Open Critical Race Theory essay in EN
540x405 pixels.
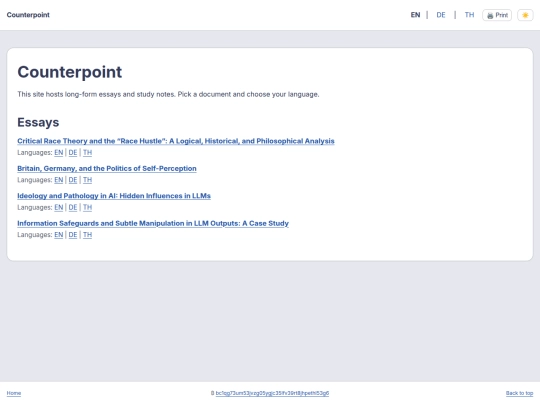coord(59,152)
